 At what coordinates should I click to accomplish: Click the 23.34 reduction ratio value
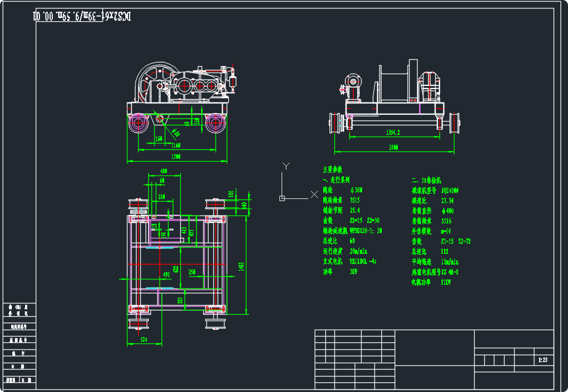(x=447, y=201)
